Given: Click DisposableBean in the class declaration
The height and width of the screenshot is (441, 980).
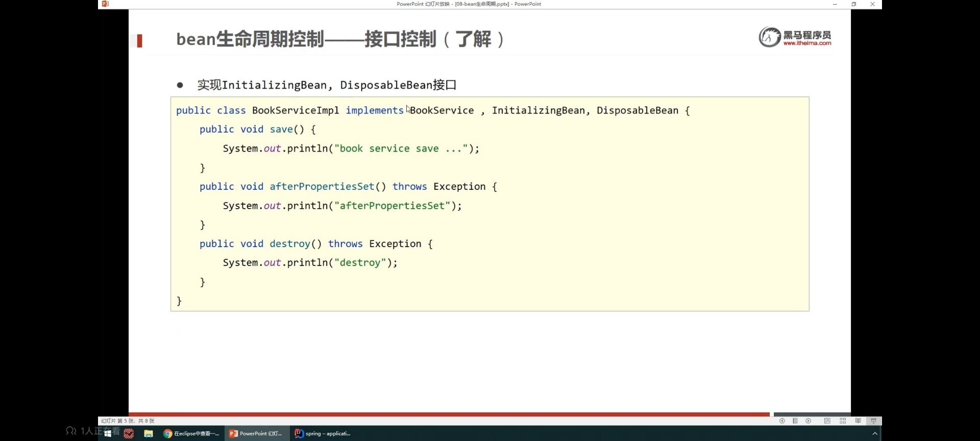Looking at the screenshot, I should click(x=638, y=110).
